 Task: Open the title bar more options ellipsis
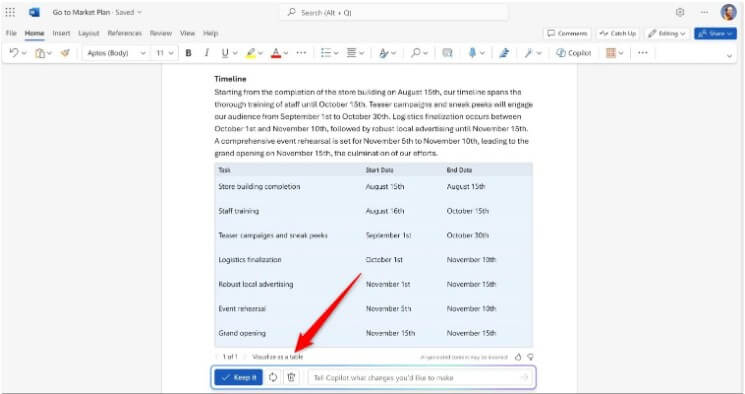click(x=705, y=12)
